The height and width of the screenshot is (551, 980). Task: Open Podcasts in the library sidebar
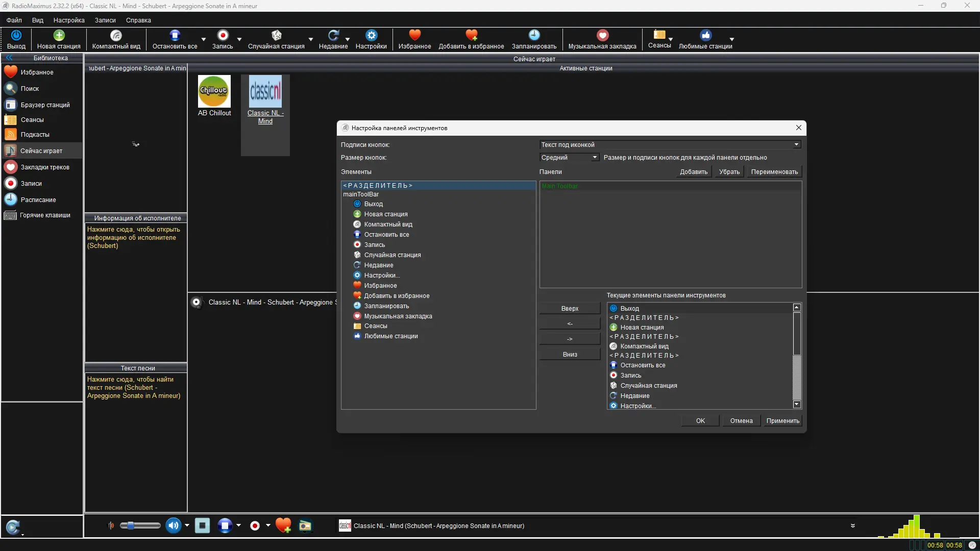[35, 135]
